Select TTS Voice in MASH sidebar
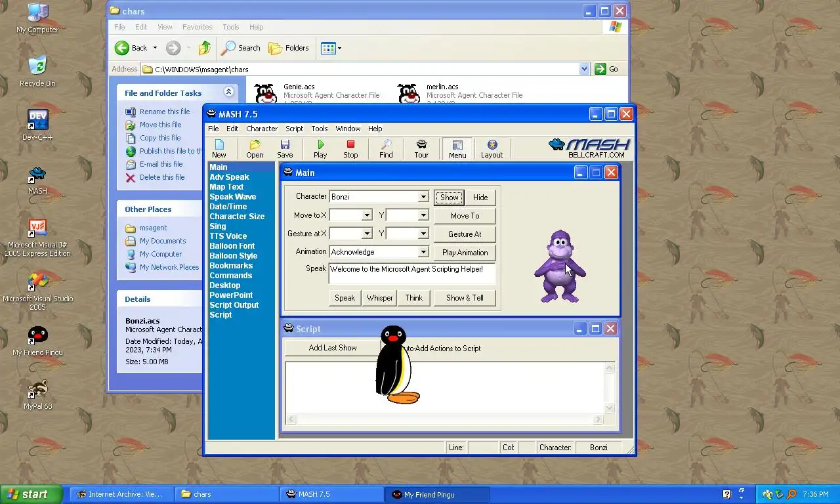The width and height of the screenshot is (840, 504). (x=228, y=236)
